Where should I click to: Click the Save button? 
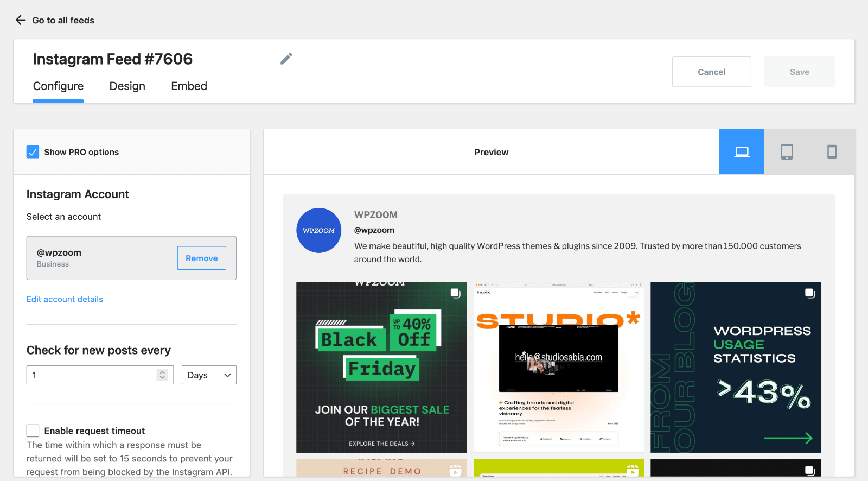(800, 72)
